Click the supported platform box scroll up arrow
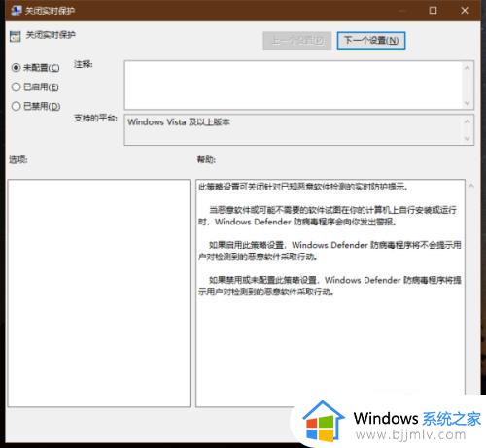Image resolution: width=486 pixels, height=448 pixels. pos(468,121)
